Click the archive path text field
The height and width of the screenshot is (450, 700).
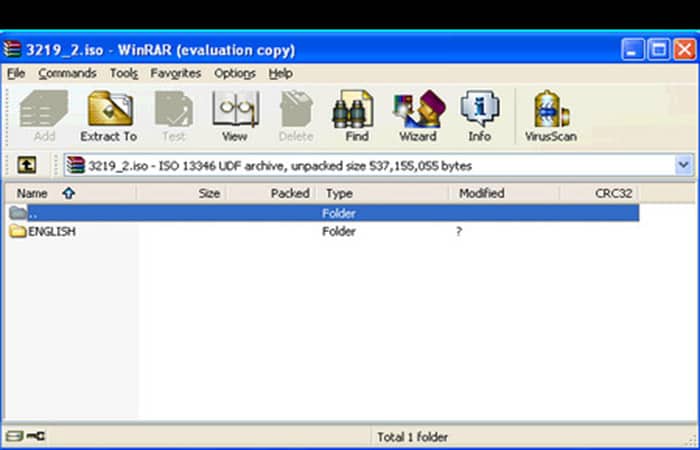click(379, 165)
